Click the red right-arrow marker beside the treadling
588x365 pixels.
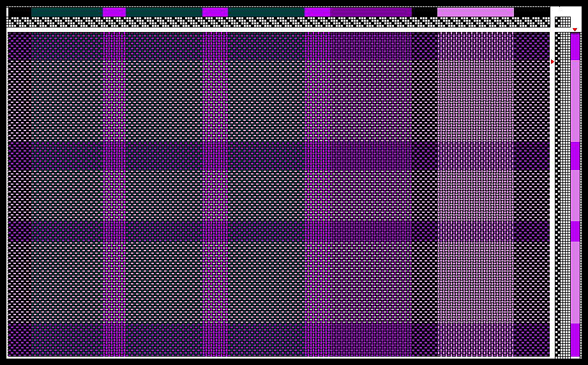[x=552, y=61]
